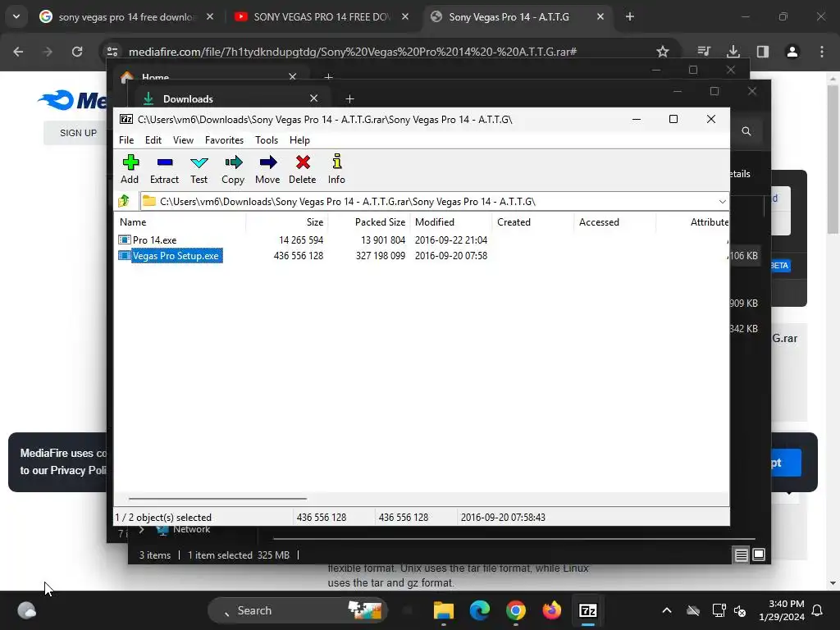
Task: Bookmark this page with the star icon
Action: (x=663, y=52)
